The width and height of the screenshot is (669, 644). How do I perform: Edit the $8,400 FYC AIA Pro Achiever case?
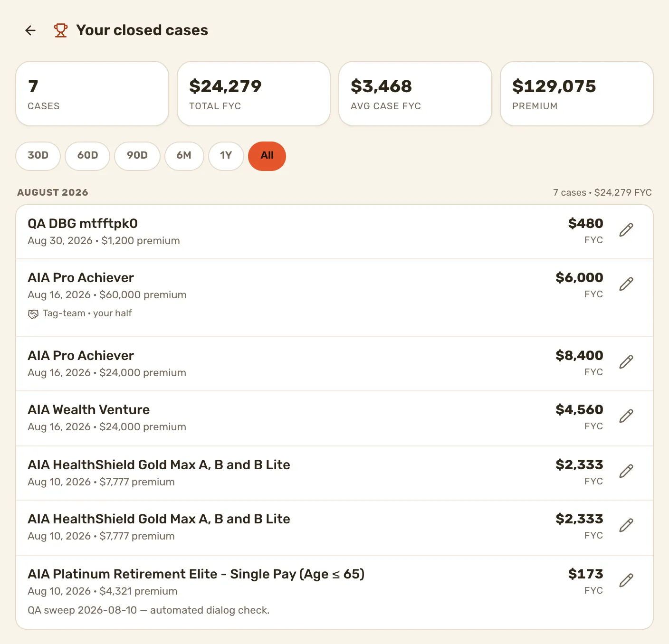626,362
